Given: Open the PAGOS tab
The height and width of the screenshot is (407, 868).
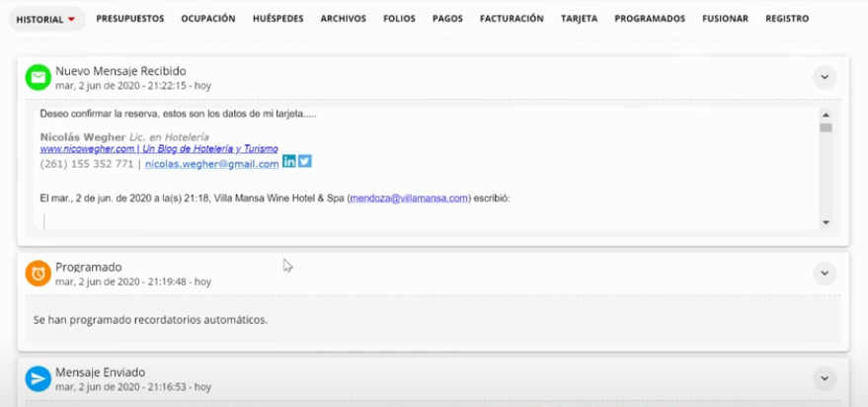Looking at the screenshot, I should tap(448, 19).
